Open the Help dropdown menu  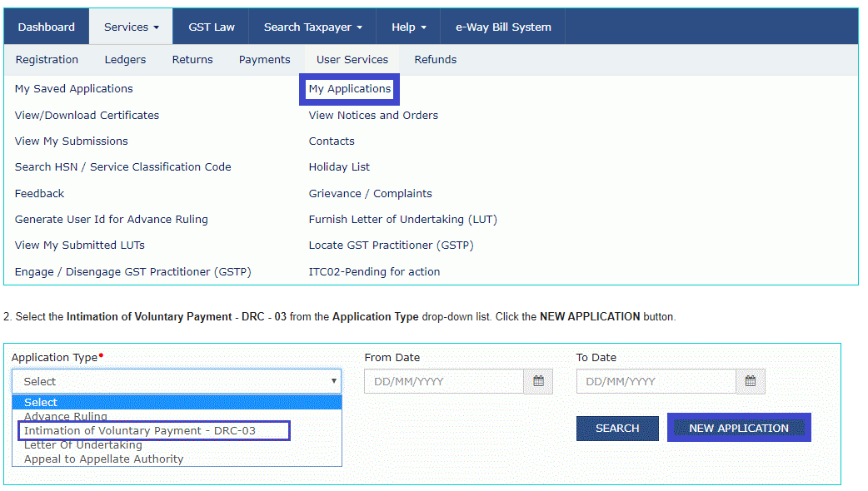(x=408, y=27)
